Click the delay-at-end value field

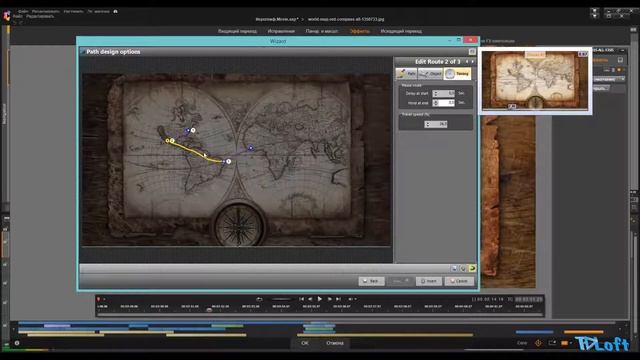[x=447, y=103]
